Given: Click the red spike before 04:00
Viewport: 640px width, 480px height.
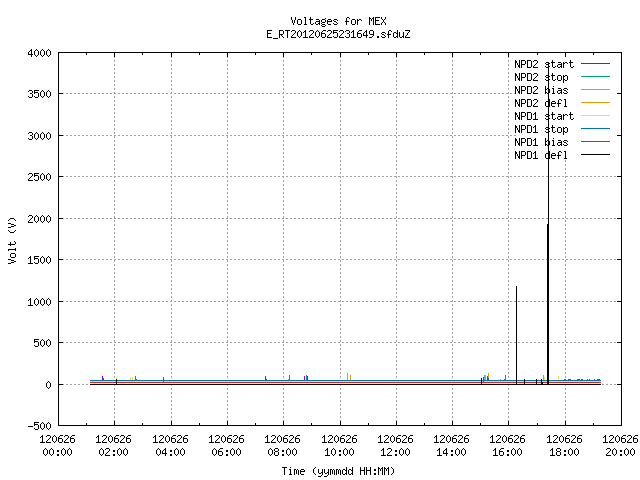Looking at the screenshot, I should (x=163, y=380).
